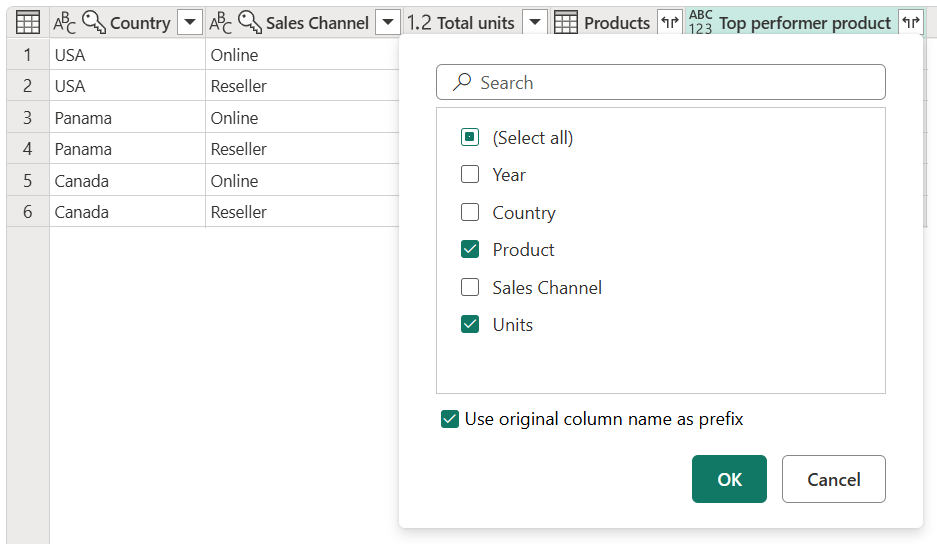Image resolution: width=937 pixels, height=544 pixels.
Task: Click the Products column expand icon
Action: [x=669, y=22]
